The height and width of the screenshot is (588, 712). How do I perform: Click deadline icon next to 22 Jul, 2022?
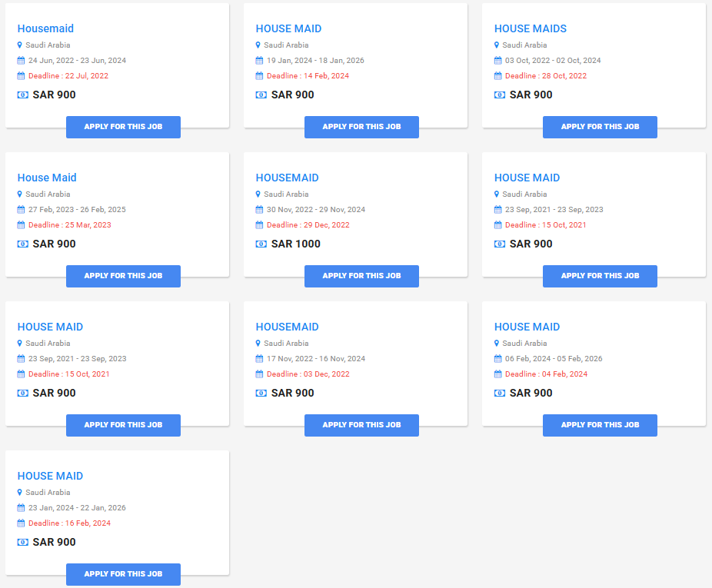point(22,76)
